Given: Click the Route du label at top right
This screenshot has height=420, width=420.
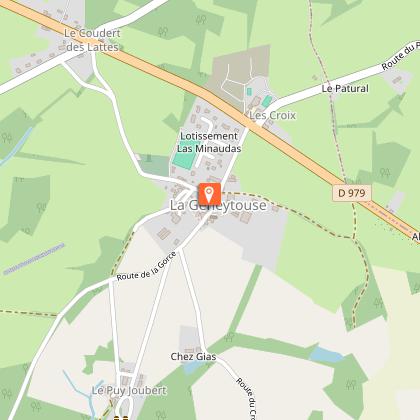Looking at the screenshot, I should pyautogui.click(x=400, y=56).
